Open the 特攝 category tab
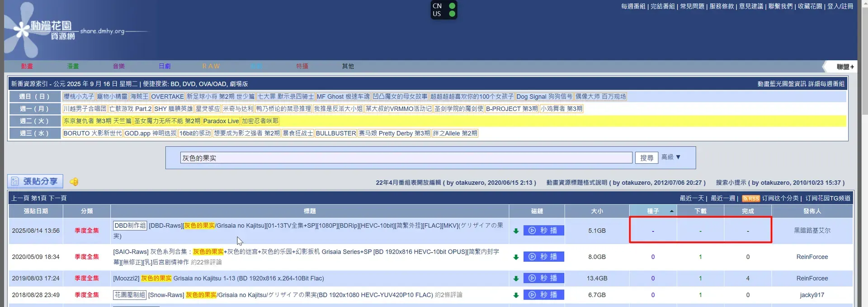 coord(302,66)
